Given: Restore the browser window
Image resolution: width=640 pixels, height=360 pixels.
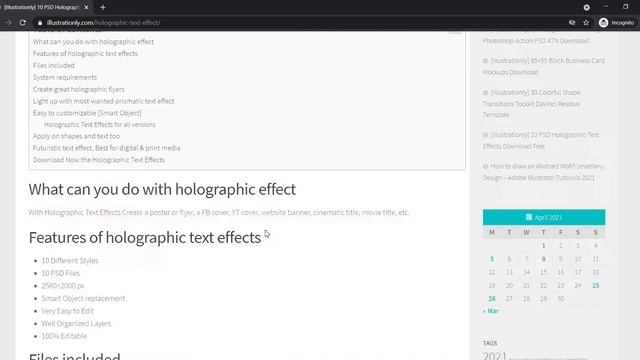Looking at the screenshot, I should point(626,7).
